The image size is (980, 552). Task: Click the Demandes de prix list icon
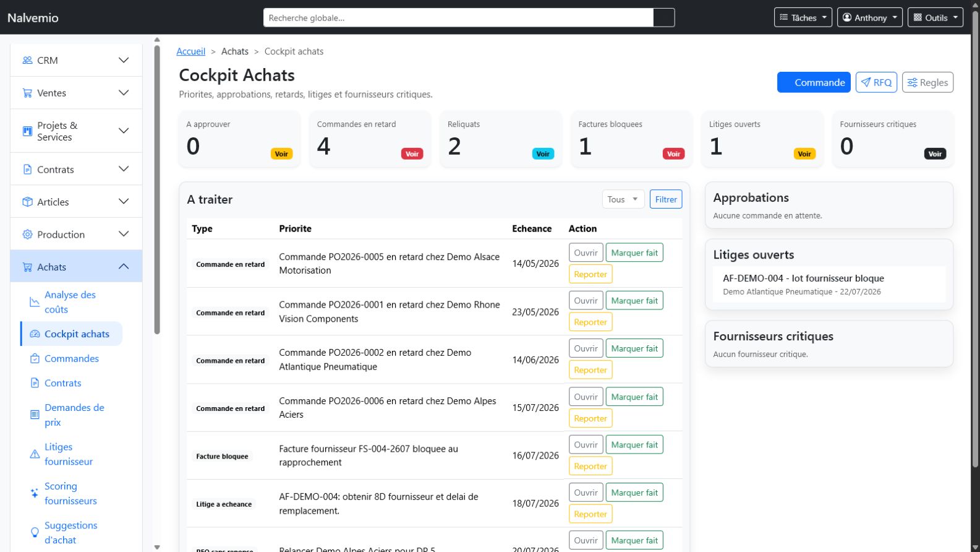click(x=35, y=415)
